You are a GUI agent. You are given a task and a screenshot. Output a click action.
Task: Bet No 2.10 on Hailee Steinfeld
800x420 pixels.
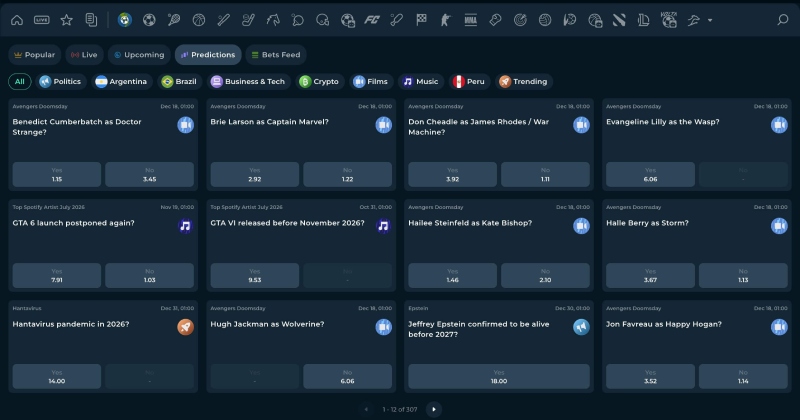pyautogui.click(x=545, y=276)
